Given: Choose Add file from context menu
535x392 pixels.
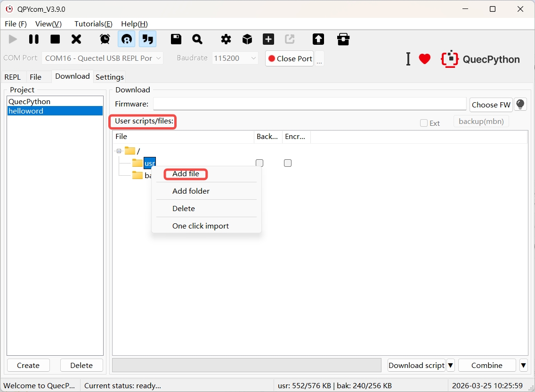Looking at the screenshot, I should pos(186,174).
